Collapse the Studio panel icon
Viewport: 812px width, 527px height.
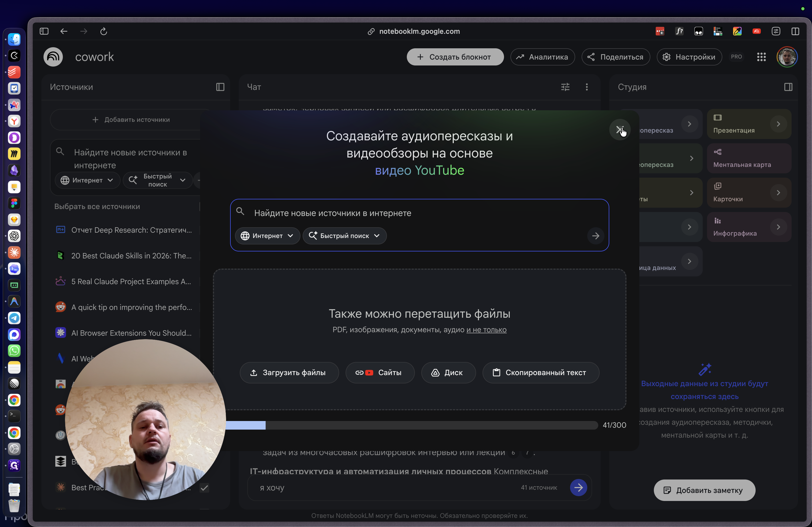pyautogui.click(x=788, y=87)
